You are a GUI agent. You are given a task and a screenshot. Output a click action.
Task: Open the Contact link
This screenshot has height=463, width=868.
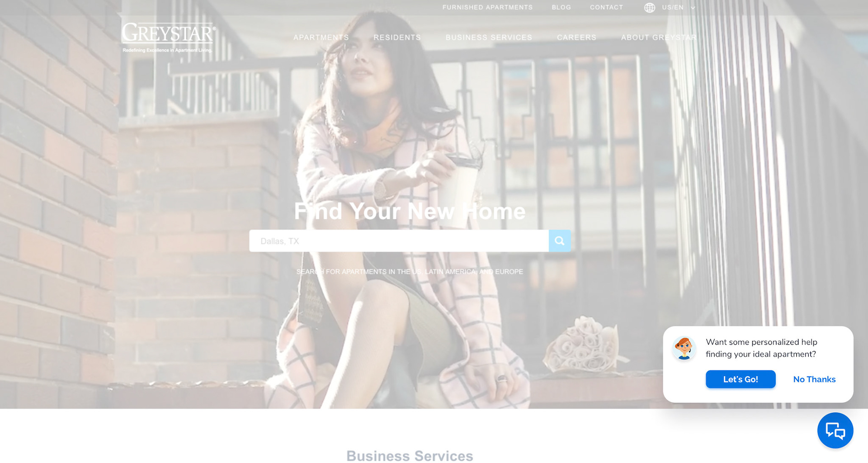(x=606, y=8)
